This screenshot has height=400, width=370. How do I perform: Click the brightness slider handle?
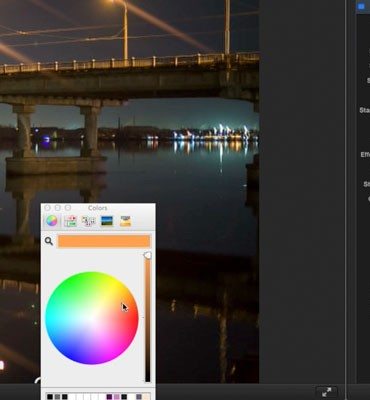click(147, 255)
